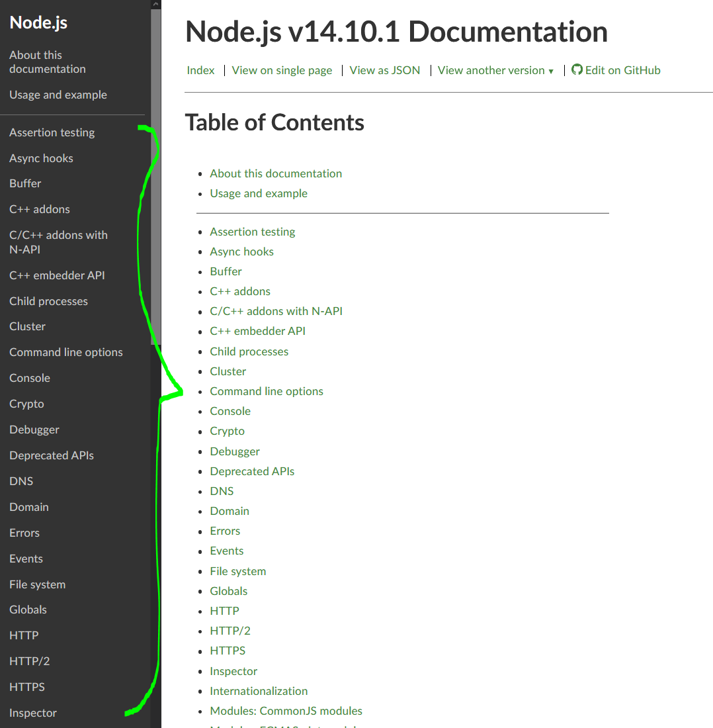Open File system in Table of Contents
This screenshot has width=713, height=728.
[x=237, y=571]
